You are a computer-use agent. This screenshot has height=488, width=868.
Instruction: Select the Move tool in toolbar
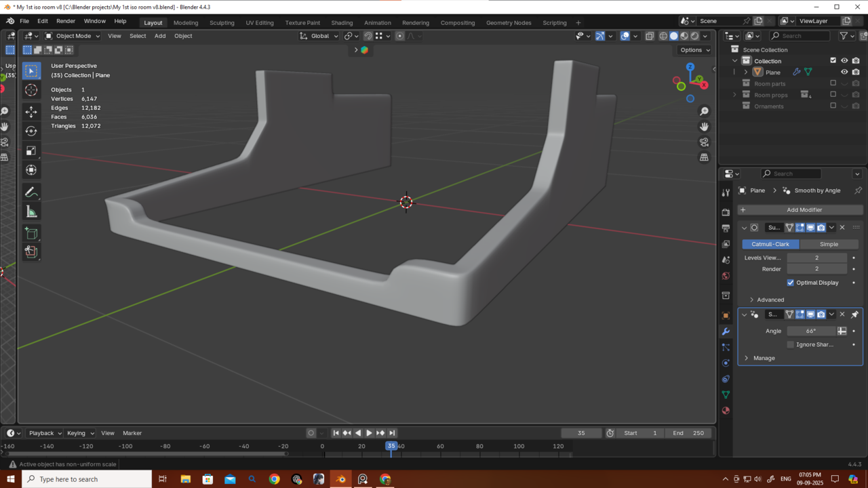pyautogui.click(x=31, y=111)
